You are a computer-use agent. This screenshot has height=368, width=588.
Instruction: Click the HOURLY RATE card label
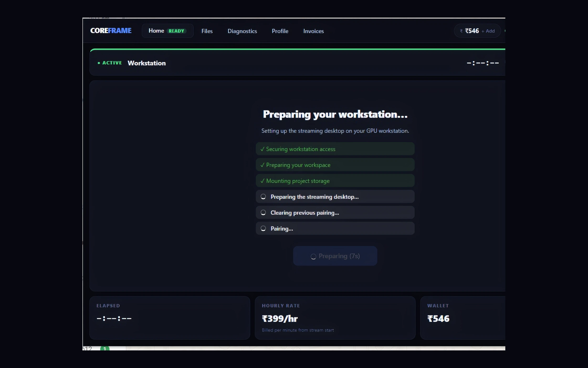click(281, 306)
